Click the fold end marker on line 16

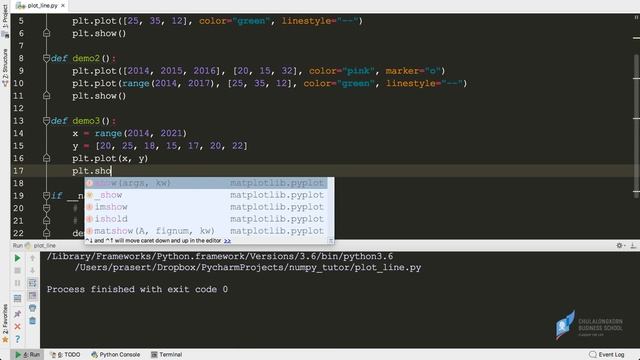[47, 158]
